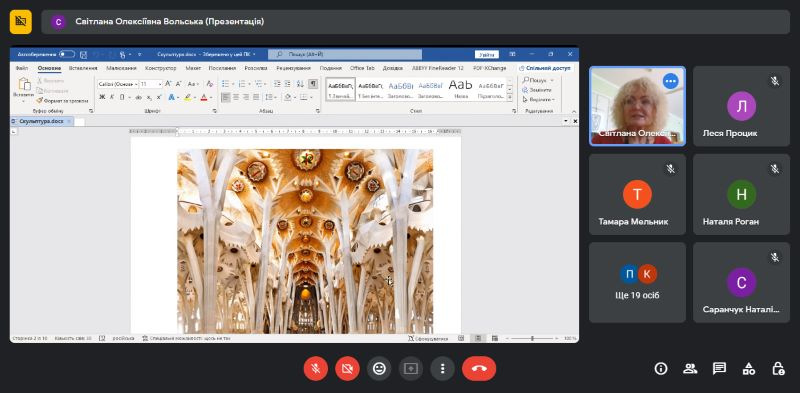Toggle Strikethrough formatting
This screenshot has width=800, height=393.
click(138, 97)
